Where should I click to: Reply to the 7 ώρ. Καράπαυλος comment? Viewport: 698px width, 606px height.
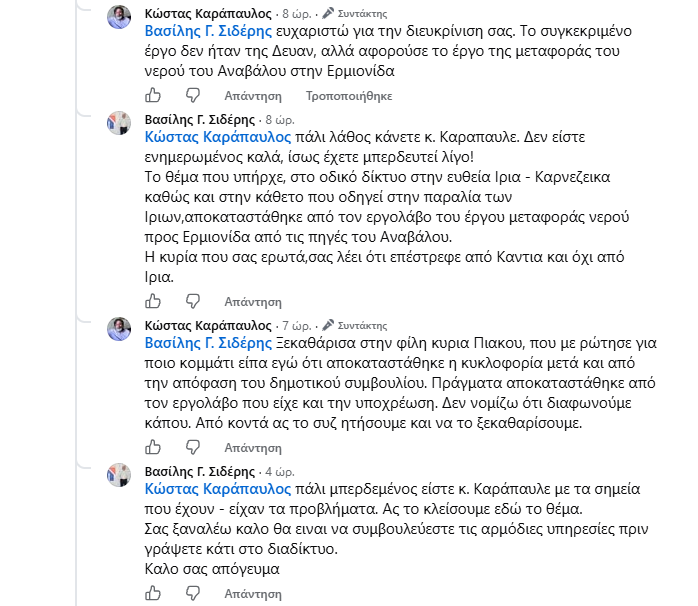[x=253, y=447]
